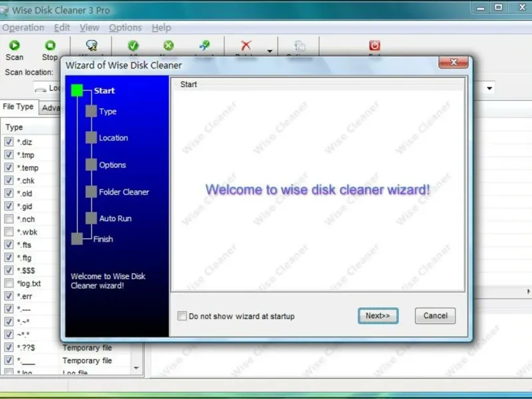Open the Help menu
Viewport: 532px width, 399px height.
click(161, 28)
